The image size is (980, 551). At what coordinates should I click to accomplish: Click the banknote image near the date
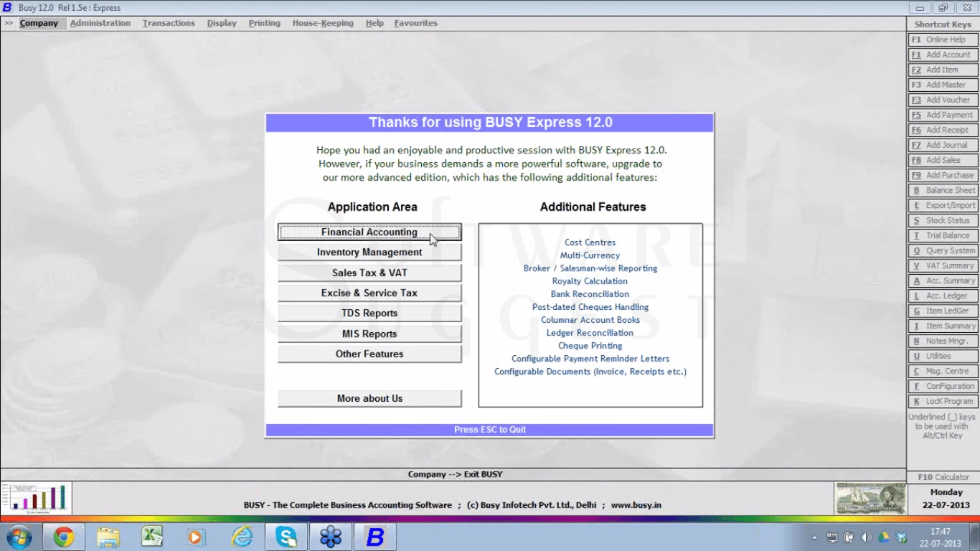[x=870, y=497]
